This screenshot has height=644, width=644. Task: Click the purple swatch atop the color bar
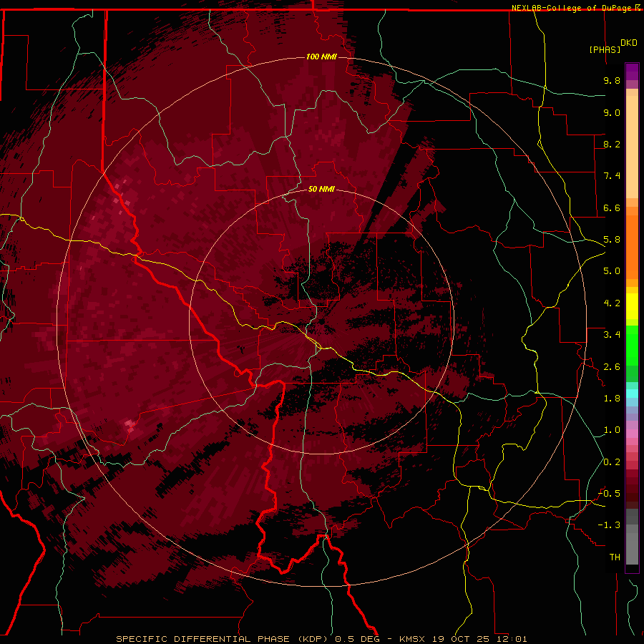coord(632,72)
